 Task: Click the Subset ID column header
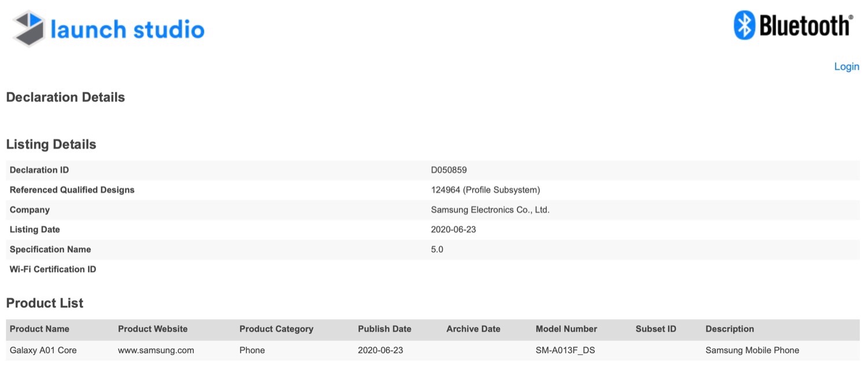(656, 329)
